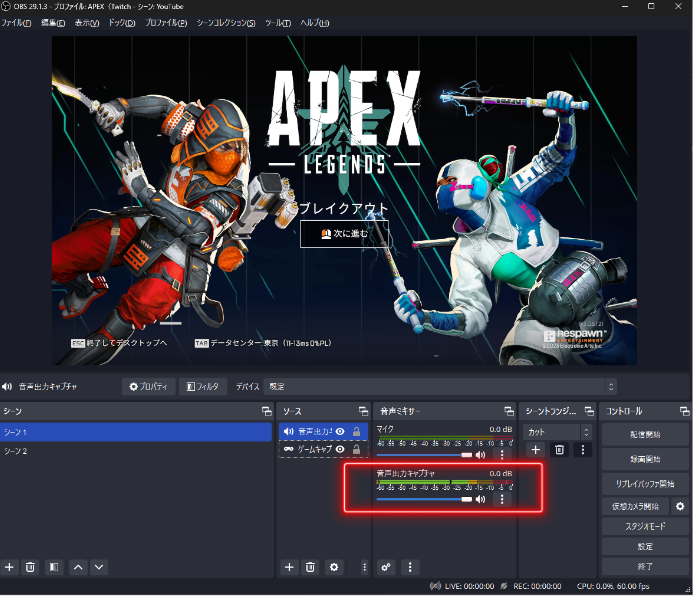Image resolution: width=693 pixels, height=596 pixels.
Task: Open transition properties three-dot menu
Action: 583,450
